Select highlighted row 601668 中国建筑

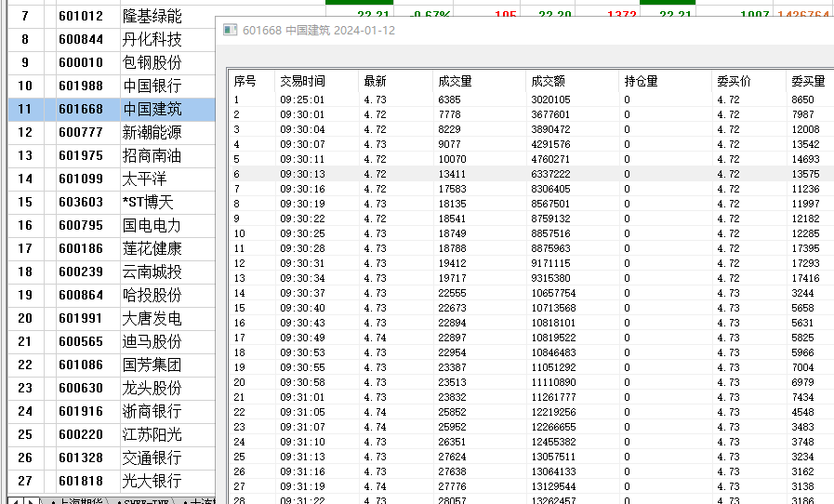(x=112, y=109)
